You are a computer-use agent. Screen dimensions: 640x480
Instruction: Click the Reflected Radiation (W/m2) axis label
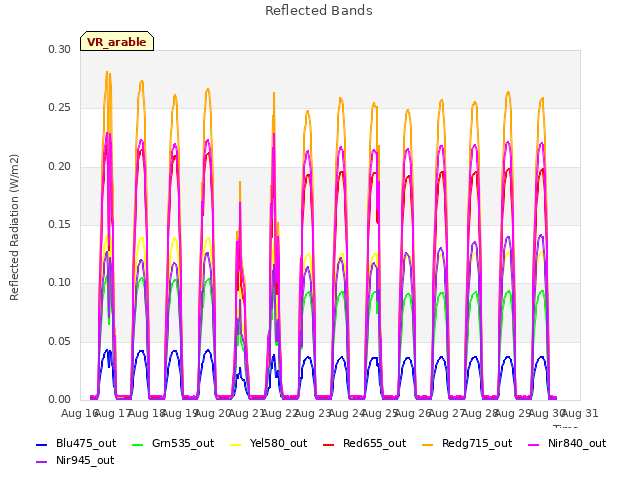14,227
